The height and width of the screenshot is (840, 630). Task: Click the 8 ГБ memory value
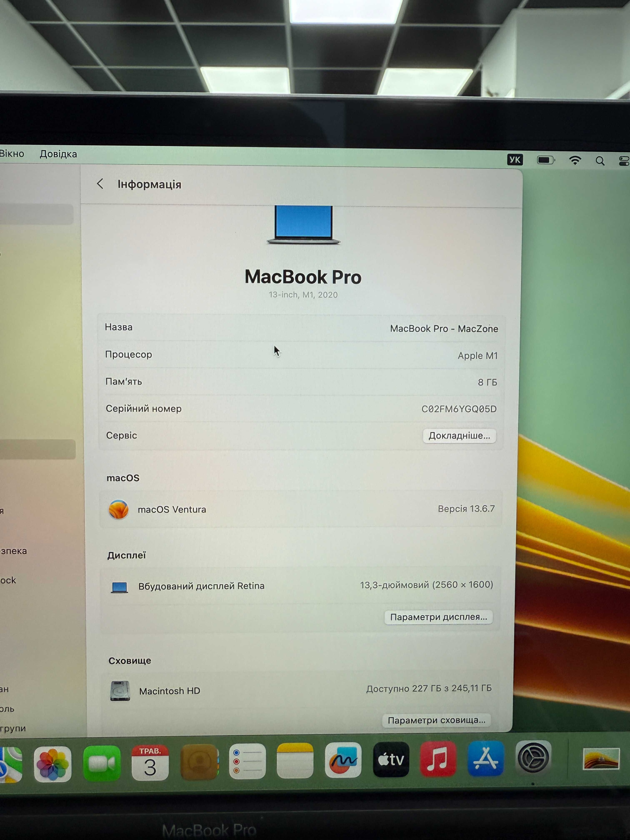click(487, 382)
